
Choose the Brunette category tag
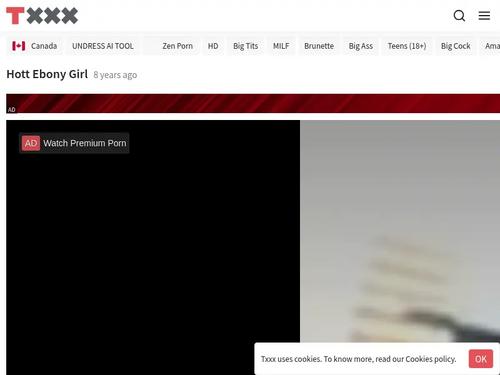point(319,46)
